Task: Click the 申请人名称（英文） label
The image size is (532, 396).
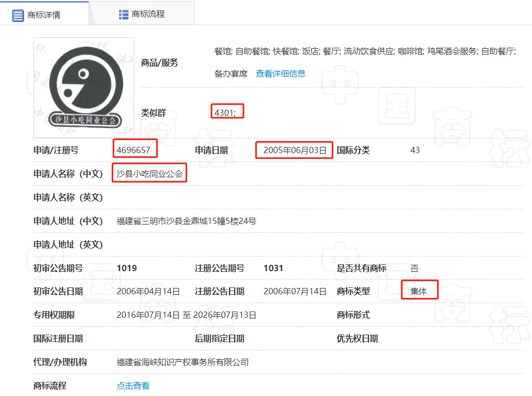Action: [68, 197]
